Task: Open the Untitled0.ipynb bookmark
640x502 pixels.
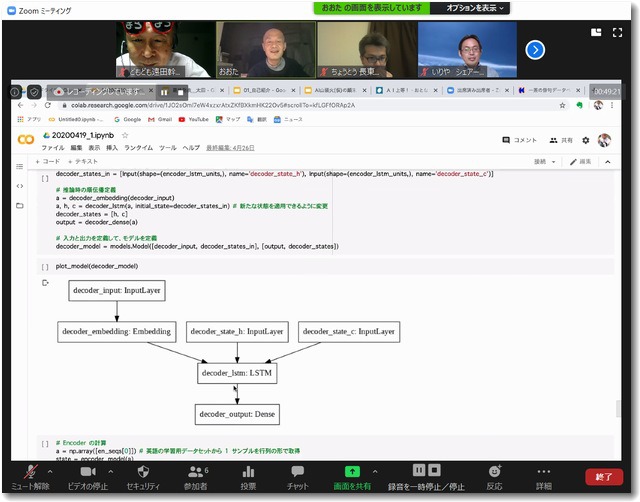Action: [76, 120]
